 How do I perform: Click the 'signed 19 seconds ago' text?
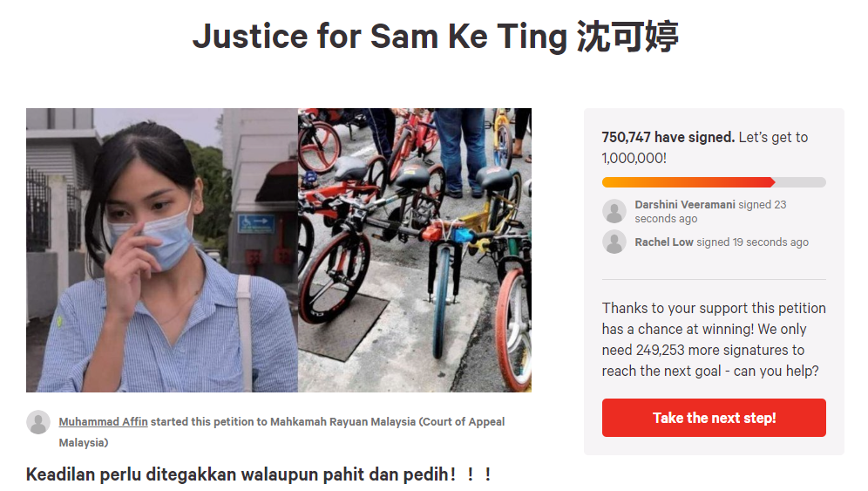point(752,242)
